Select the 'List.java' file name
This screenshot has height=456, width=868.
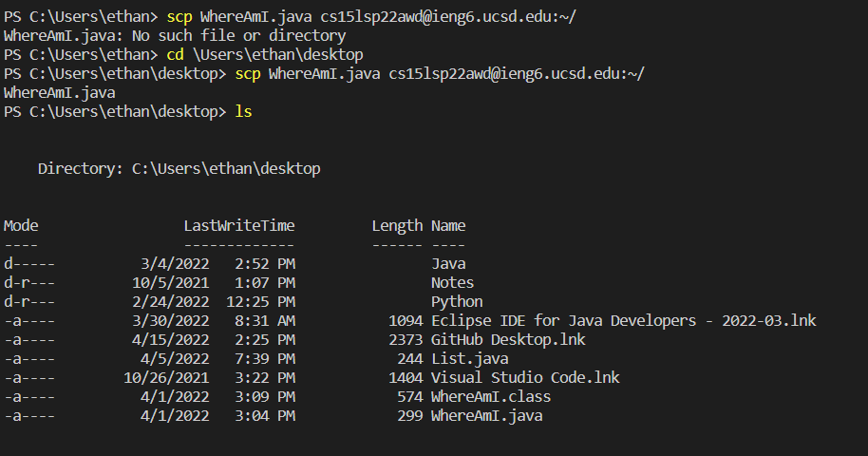(x=469, y=359)
